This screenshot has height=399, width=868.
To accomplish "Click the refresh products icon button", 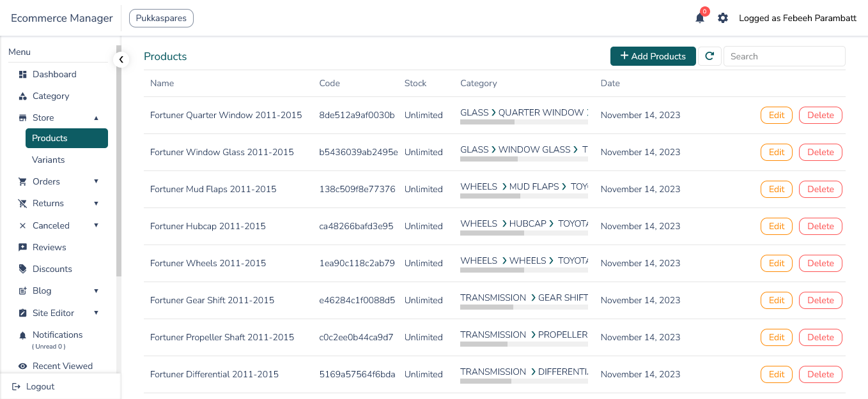I will pyautogui.click(x=709, y=56).
